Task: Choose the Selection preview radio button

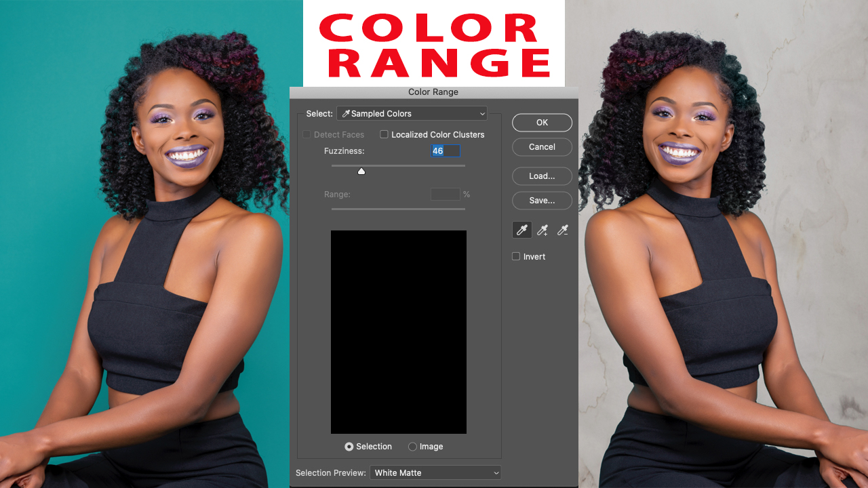Action: [x=348, y=446]
